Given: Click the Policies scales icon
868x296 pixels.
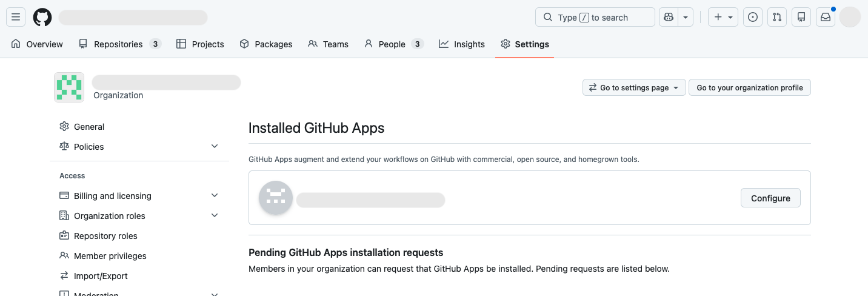Looking at the screenshot, I should point(64,146).
